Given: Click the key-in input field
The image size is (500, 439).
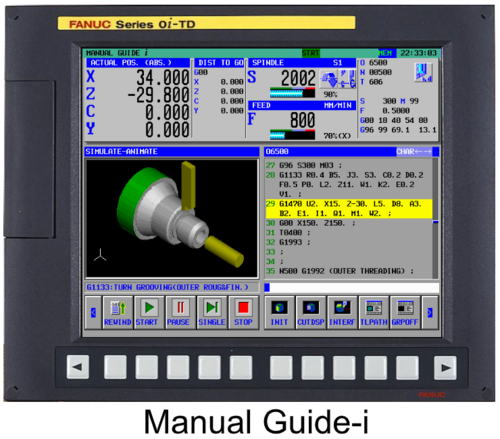Looking at the screenshot, I should (x=352, y=287).
